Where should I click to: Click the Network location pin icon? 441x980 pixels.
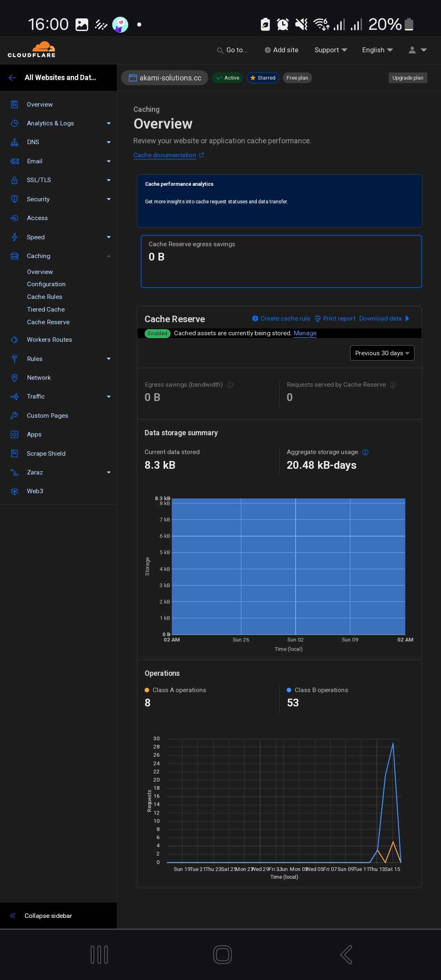pos(14,378)
